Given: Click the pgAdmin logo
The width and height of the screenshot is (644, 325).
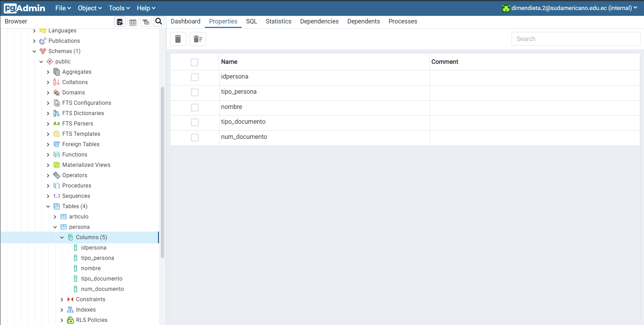Looking at the screenshot, I should [24, 8].
